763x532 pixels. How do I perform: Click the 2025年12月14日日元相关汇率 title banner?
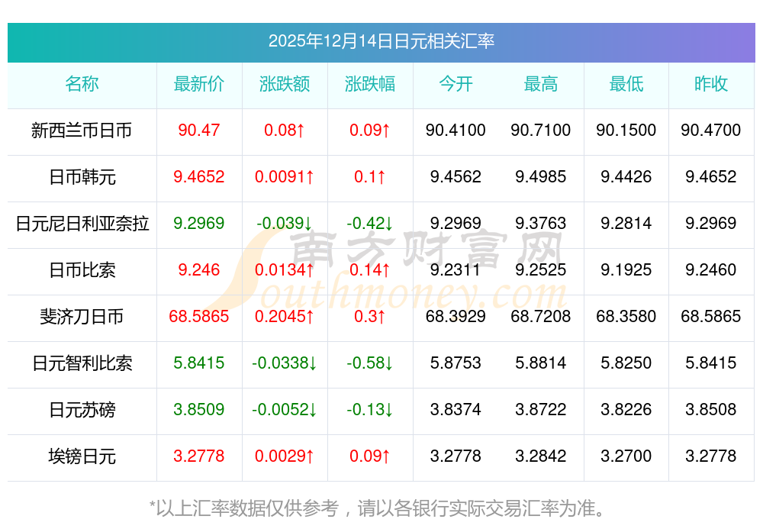pos(381,41)
